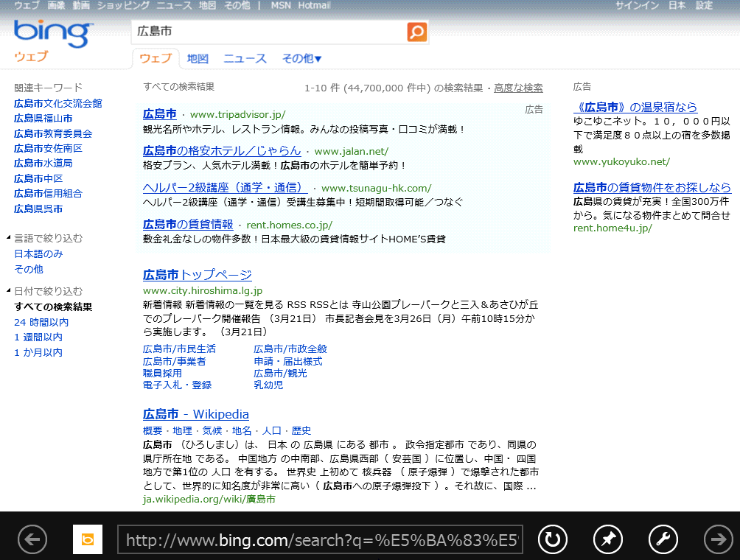Viewport: 740px width, 560px height.
Task: Click サインイン in the top bar
Action: pyautogui.click(x=637, y=5)
